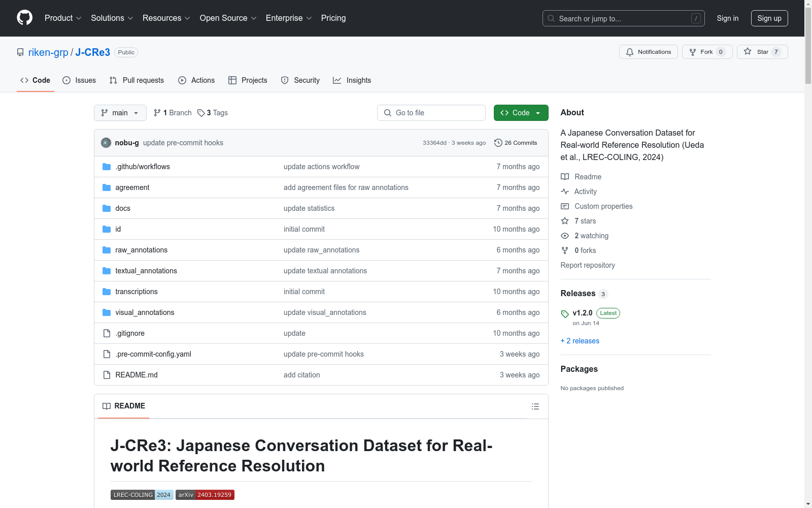Open the README.md file icon

107,375
